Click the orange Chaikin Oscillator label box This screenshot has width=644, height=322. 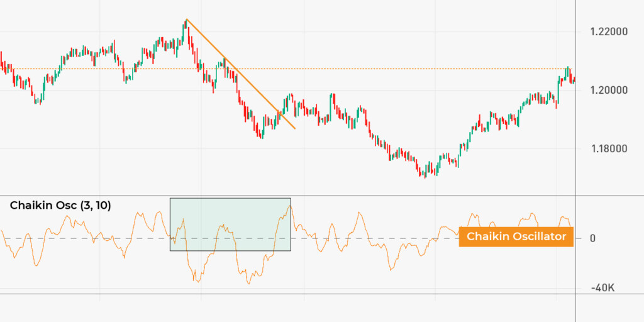pyautogui.click(x=516, y=236)
